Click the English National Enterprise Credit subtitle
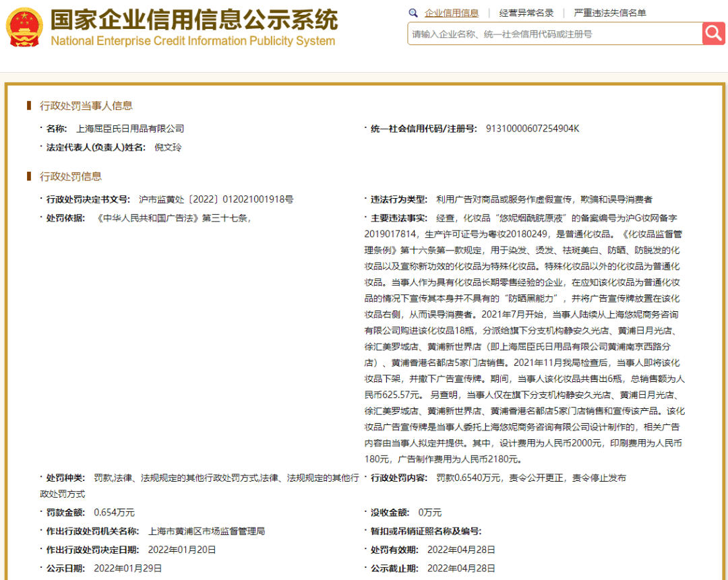Screen dimensions: 728x580 coord(193,41)
